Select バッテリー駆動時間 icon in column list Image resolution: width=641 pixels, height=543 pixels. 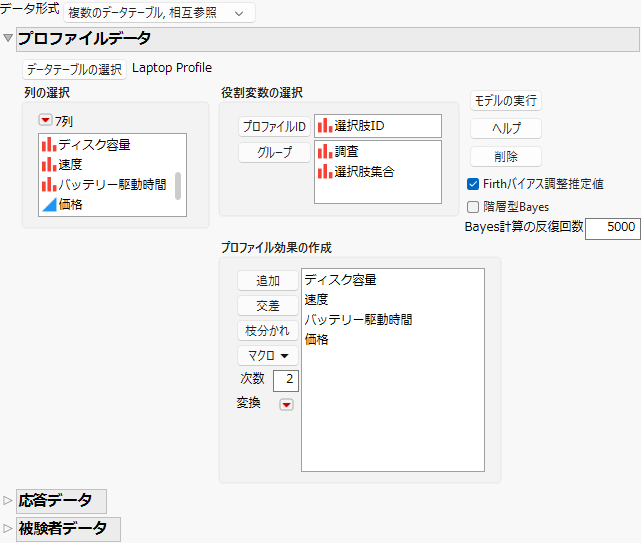[x=49, y=184]
